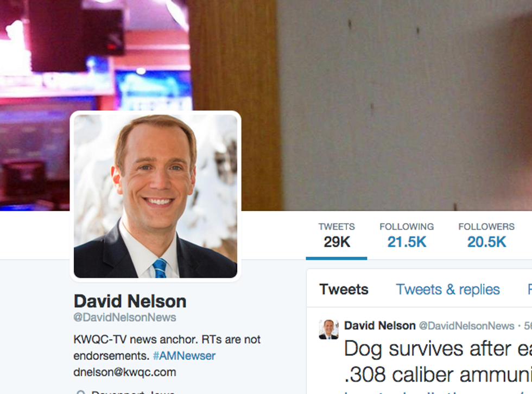Open the tweet's timestamp beside the handle
The height and width of the screenshot is (394, 532).
pyautogui.click(x=528, y=326)
